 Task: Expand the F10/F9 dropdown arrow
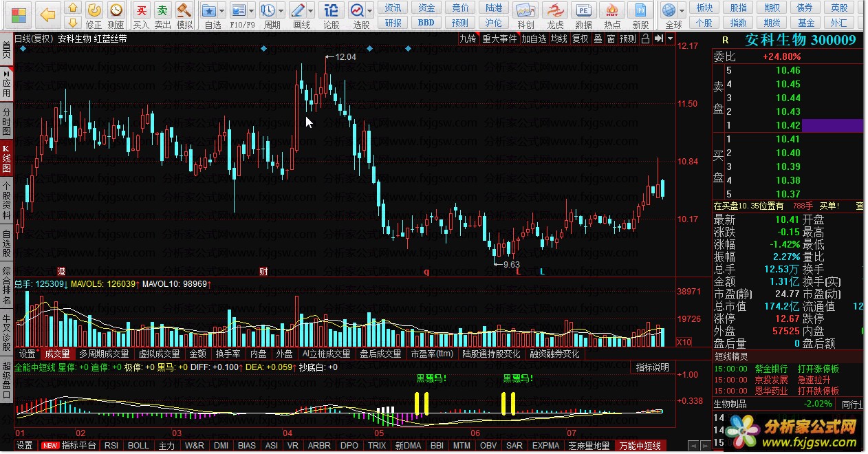(x=251, y=11)
